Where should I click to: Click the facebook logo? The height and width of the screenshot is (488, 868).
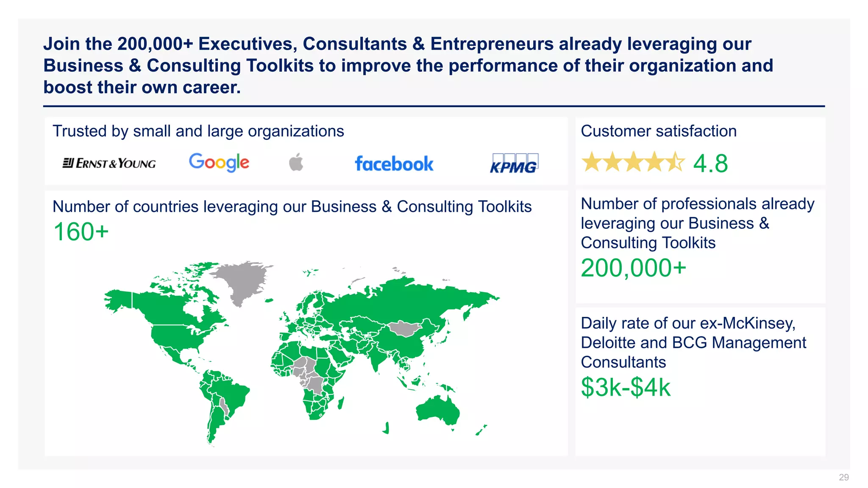coord(394,164)
